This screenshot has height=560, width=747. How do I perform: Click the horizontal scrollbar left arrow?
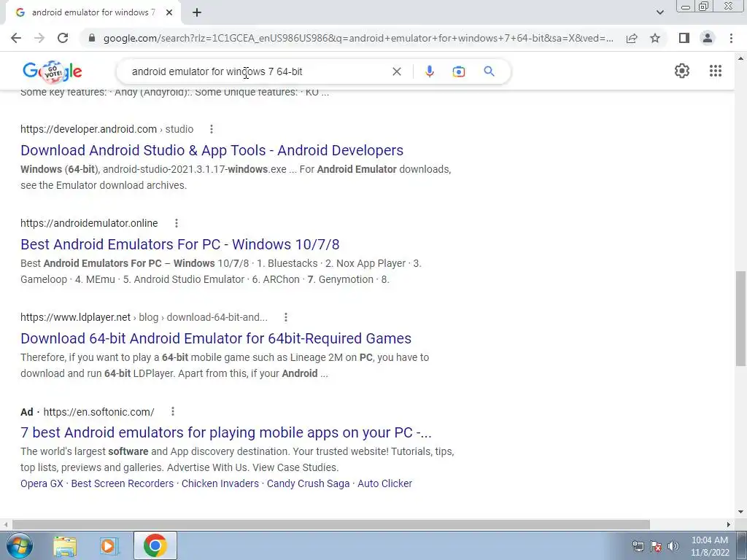coord(6,524)
